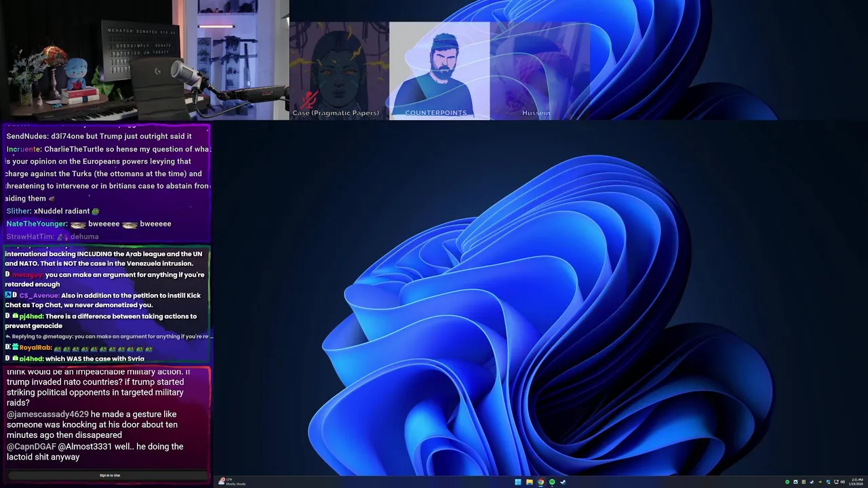Open Steam from the taskbar
Viewport: 868px width, 488px height.
point(563,483)
